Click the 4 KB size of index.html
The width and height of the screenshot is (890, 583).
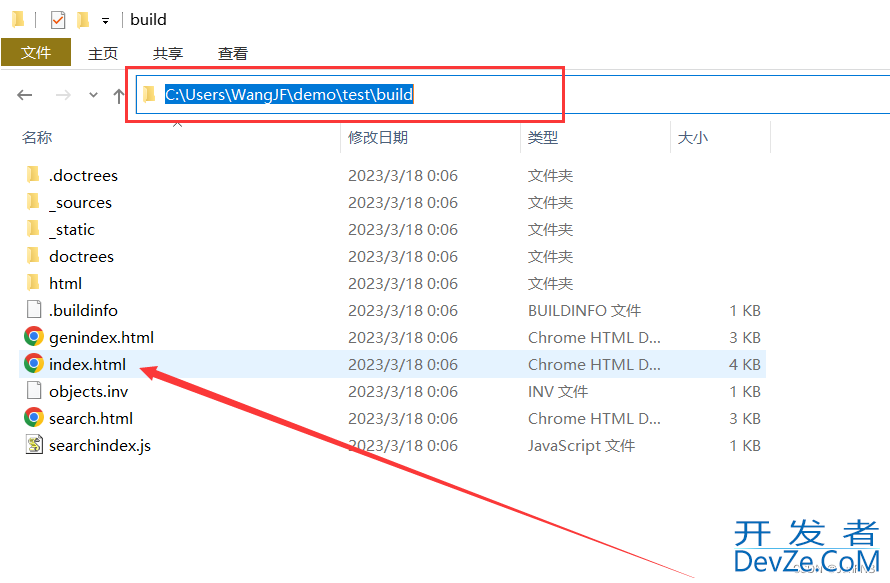tap(745, 364)
